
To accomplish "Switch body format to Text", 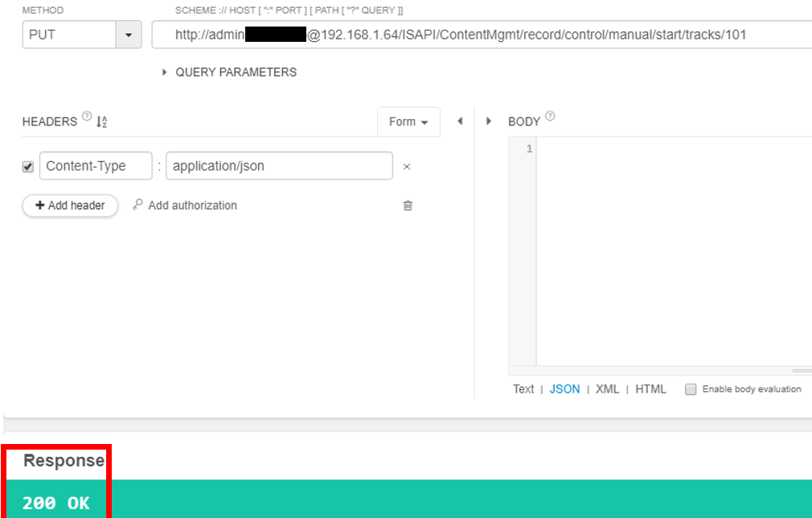I will pyautogui.click(x=523, y=389).
